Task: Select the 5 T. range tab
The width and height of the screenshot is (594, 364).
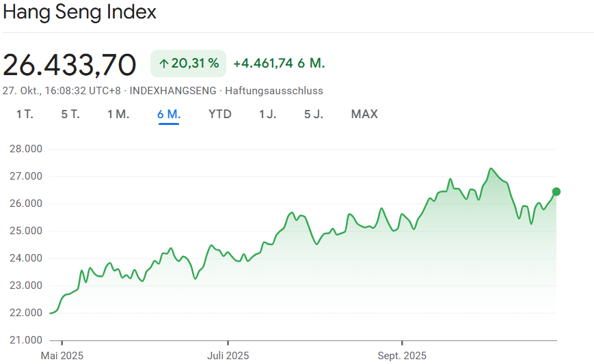Action: pyautogui.click(x=70, y=114)
